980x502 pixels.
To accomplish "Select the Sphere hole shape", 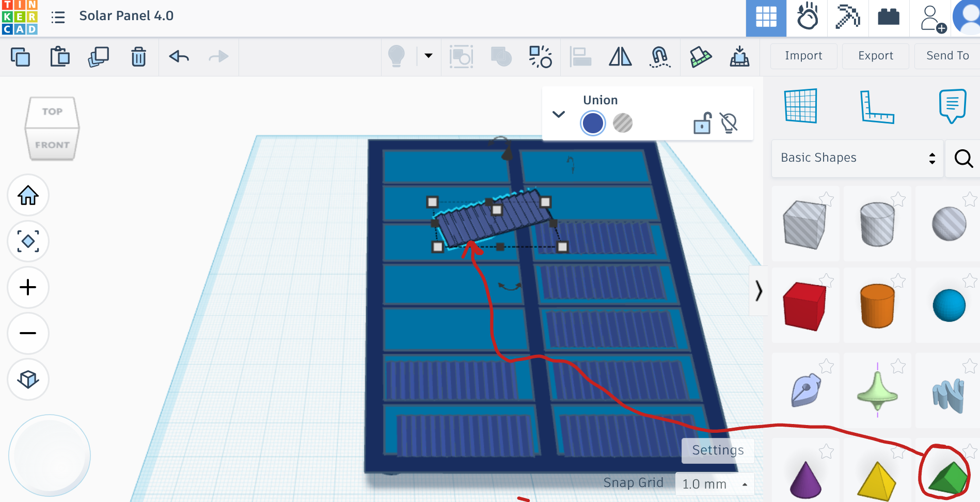I will tap(949, 224).
